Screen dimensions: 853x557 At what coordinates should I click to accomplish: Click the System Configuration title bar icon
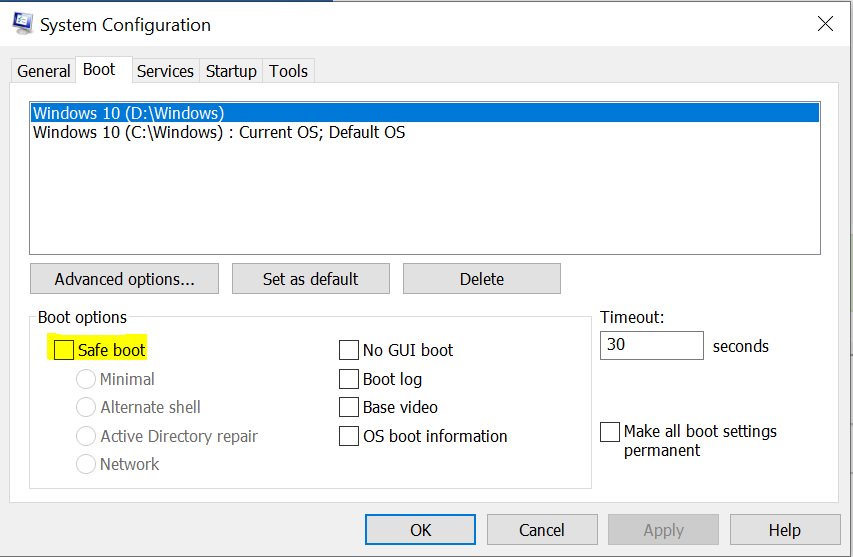(21, 25)
